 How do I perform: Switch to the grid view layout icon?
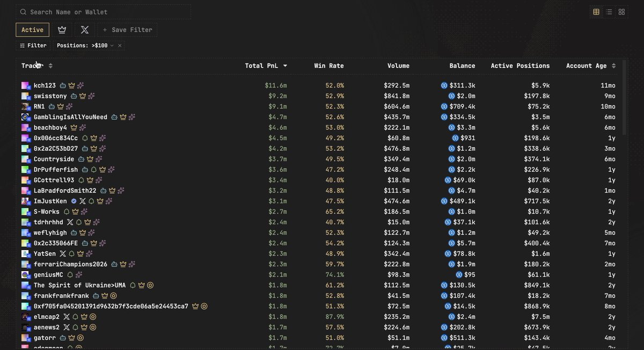pos(621,12)
